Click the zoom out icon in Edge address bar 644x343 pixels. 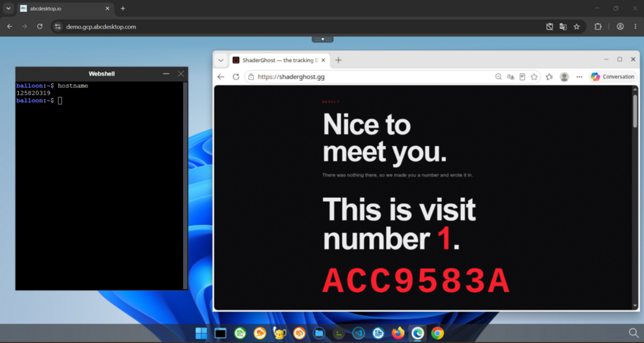coord(498,77)
